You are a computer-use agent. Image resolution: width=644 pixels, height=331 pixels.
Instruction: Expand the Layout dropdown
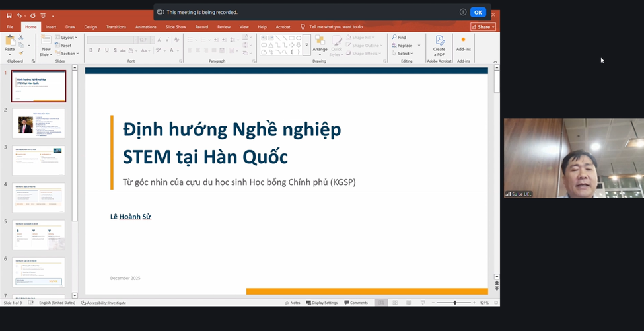pos(68,38)
